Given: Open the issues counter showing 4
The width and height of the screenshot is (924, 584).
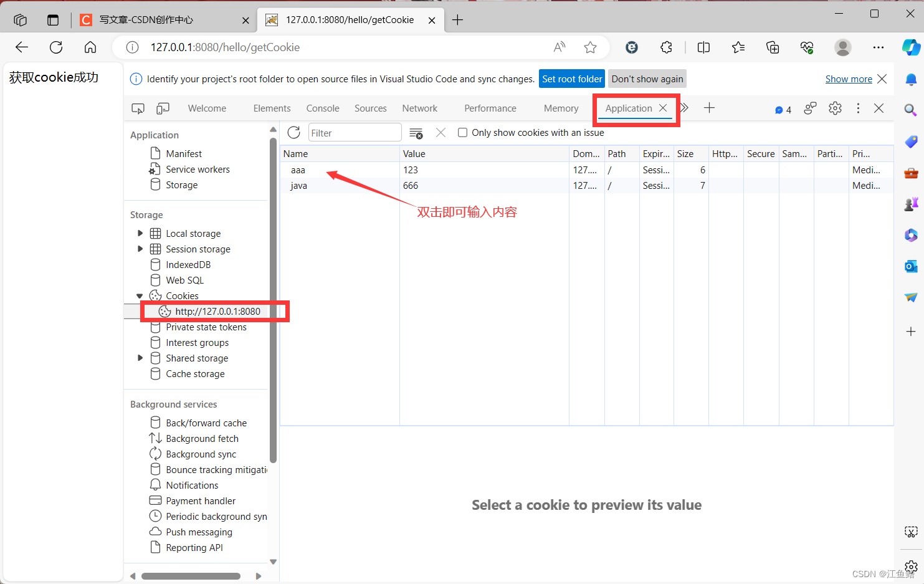Looking at the screenshot, I should point(783,110).
